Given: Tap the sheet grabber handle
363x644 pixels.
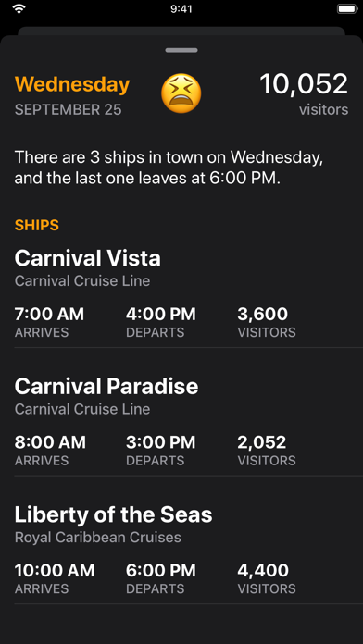Looking at the screenshot, I should (x=181, y=50).
